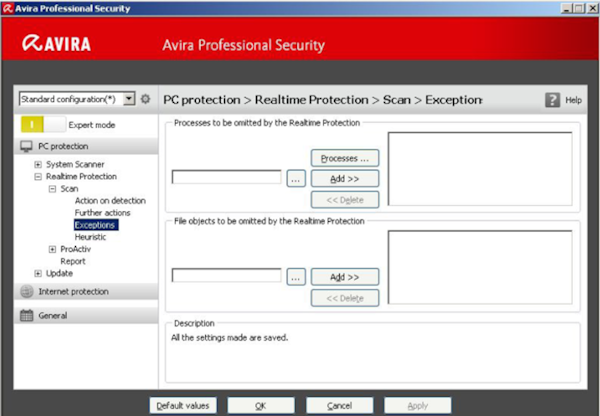Select Update tree item label
This screenshot has width=600, height=416.
coord(59,273)
